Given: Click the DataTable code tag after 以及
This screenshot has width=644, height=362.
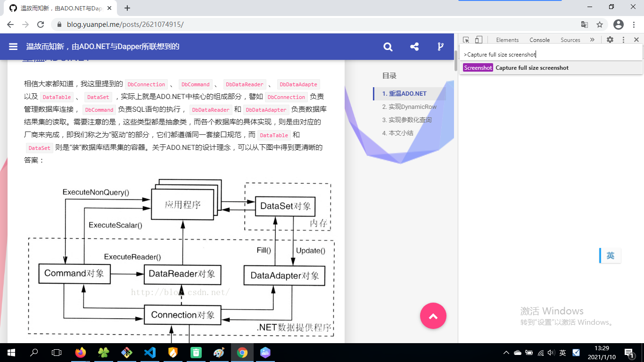Looking at the screenshot, I should (x=57, y=97).
